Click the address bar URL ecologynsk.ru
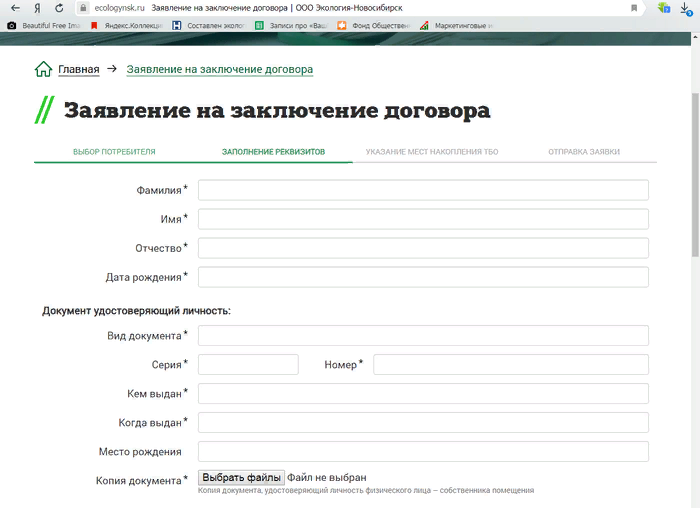The width and height of the screenshot is (700, 508). (x=120, y=8)
